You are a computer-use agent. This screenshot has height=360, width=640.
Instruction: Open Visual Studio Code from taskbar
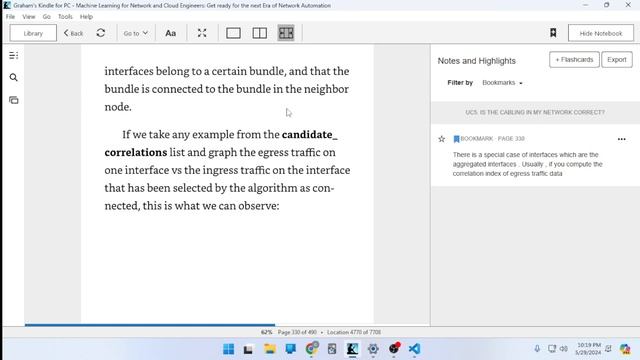click(x=414, y=349)
